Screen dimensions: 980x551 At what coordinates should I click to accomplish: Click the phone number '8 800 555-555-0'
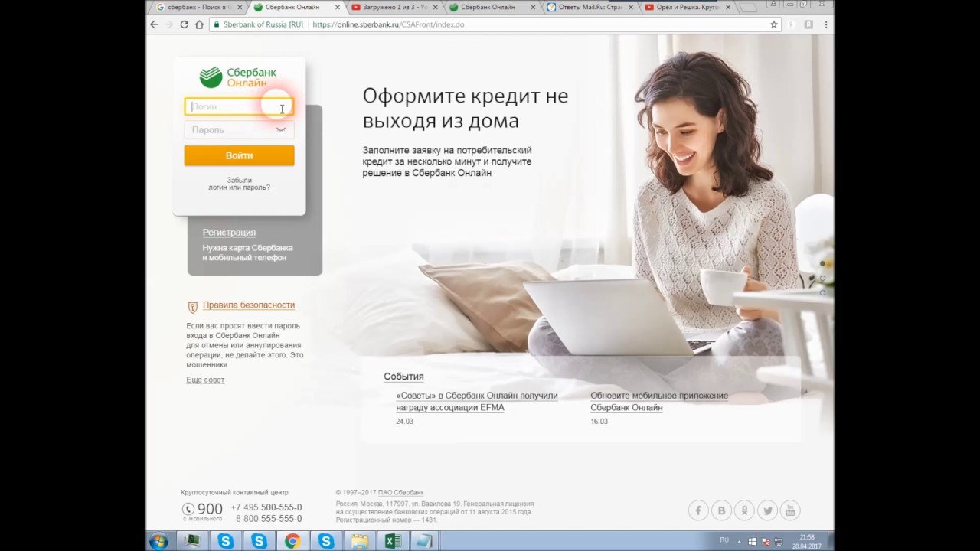point(269,519)
